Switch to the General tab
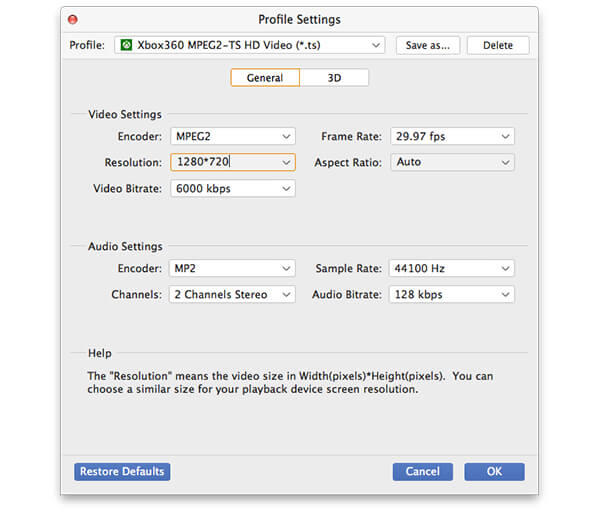 [265, 77]
